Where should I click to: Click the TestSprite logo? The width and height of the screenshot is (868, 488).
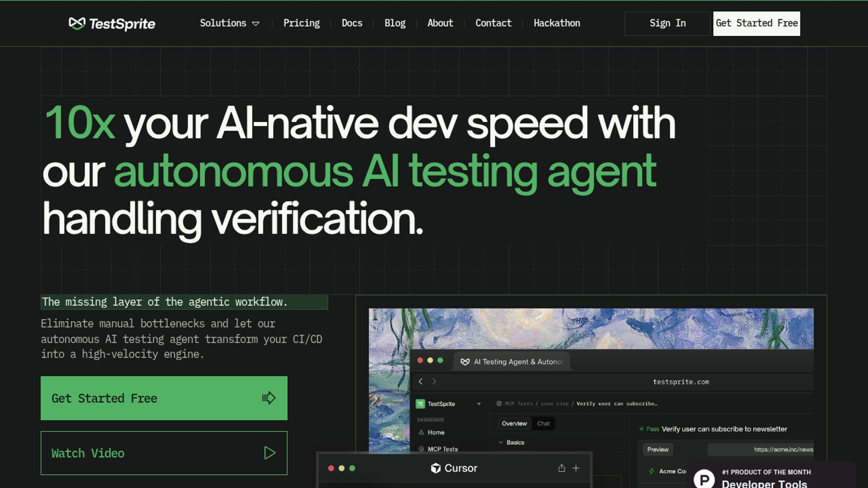click(x=112, y=23)
